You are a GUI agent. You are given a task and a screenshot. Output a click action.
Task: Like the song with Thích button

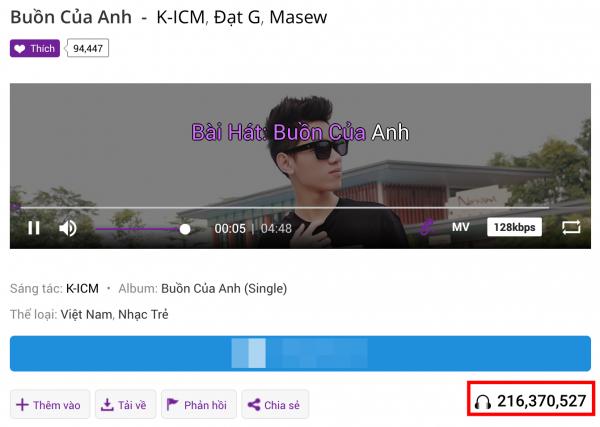click(35, 48)
